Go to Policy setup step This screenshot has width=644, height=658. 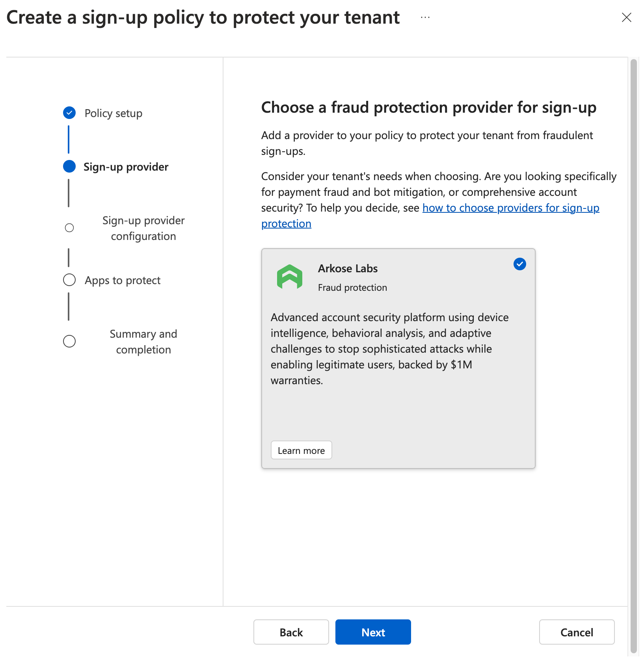(x=114, y=113)
